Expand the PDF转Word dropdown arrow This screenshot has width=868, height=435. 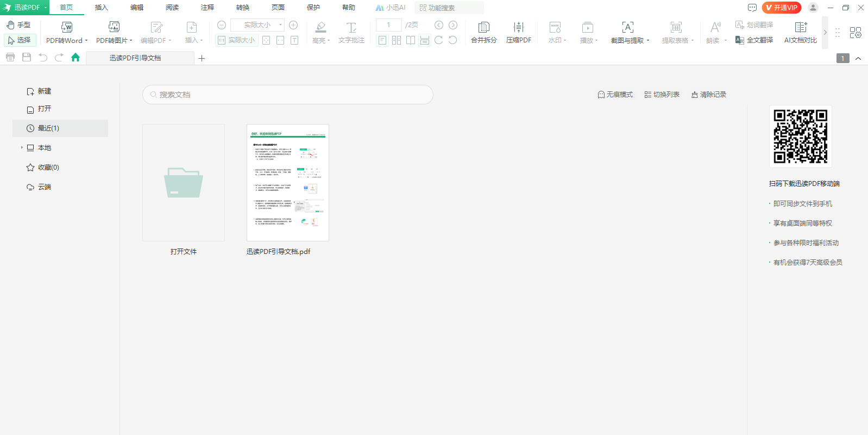86,41
